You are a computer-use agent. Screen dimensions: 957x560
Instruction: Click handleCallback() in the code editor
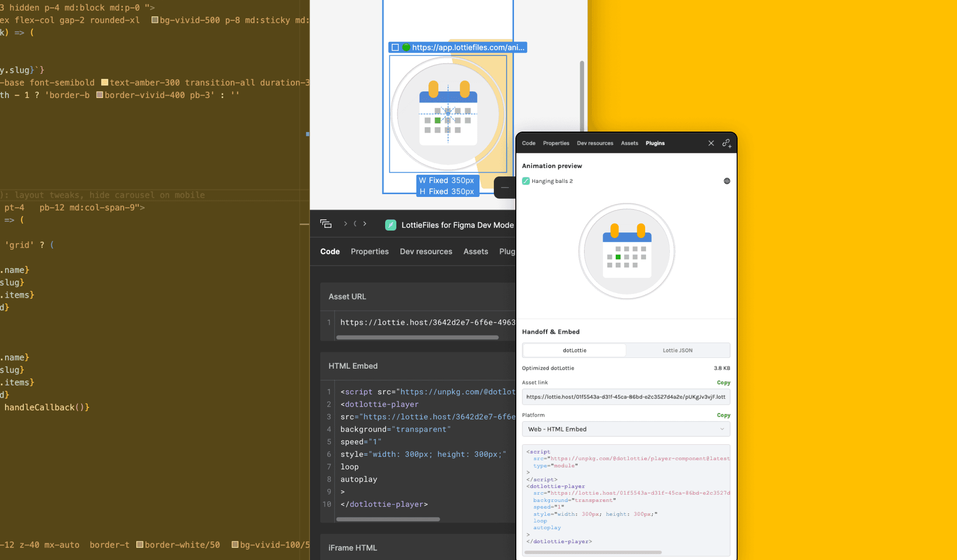tap(47, 407)
